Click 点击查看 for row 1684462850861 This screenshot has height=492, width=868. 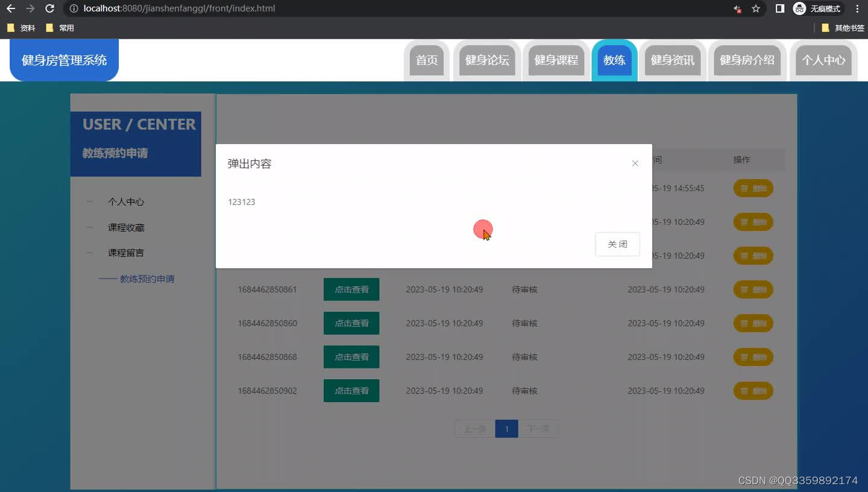(351, 289)
